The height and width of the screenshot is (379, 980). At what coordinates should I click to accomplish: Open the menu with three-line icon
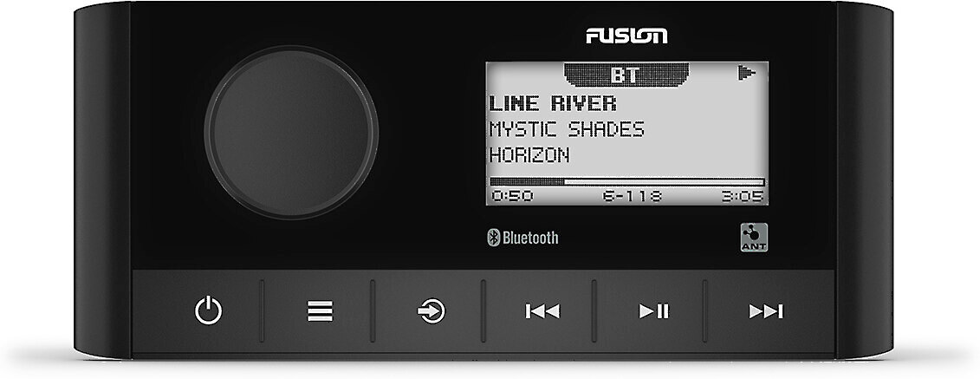[320, 310]
